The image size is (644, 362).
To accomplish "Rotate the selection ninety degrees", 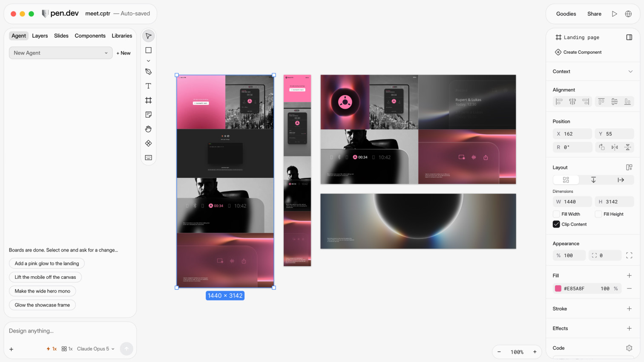I will point(601,147).
